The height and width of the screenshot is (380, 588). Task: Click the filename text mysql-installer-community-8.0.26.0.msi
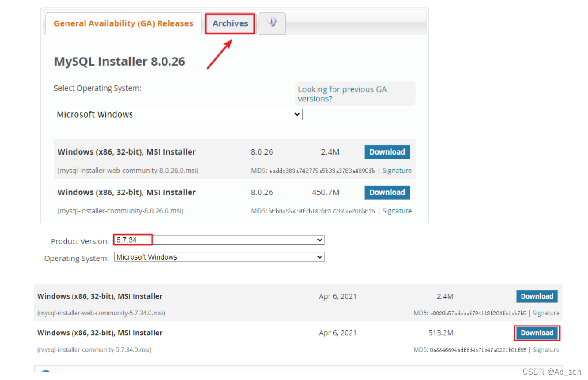[x=120, y=211]
